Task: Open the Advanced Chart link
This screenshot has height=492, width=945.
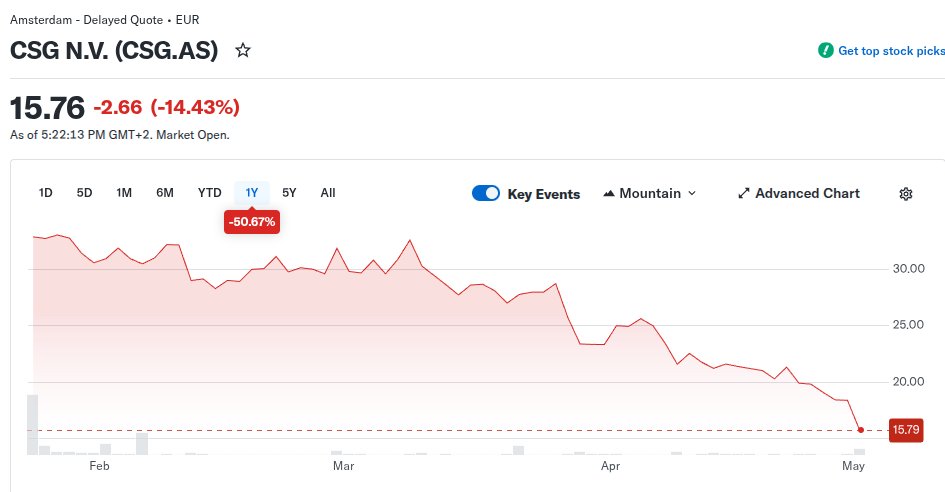Action: point(799,194)
